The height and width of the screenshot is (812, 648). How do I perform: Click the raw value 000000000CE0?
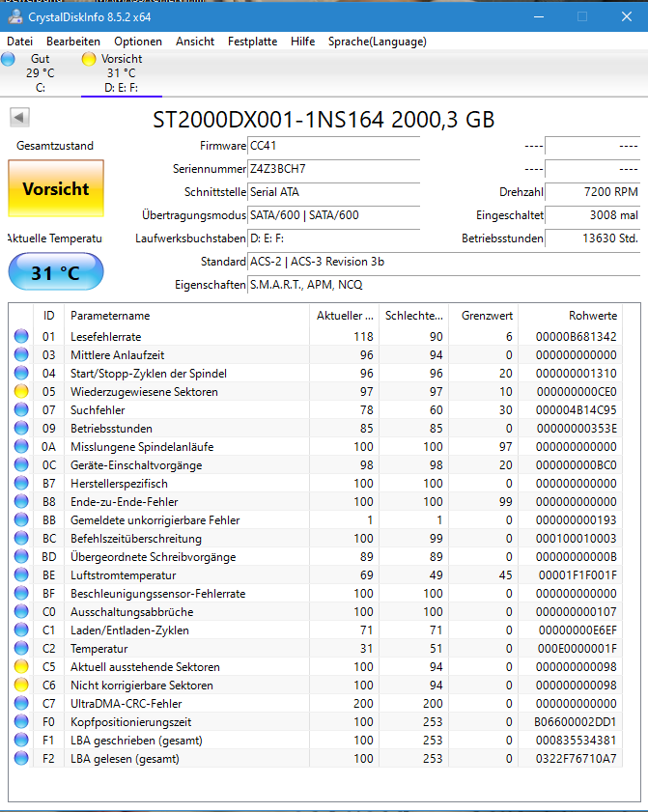click(x=577, y=391)
